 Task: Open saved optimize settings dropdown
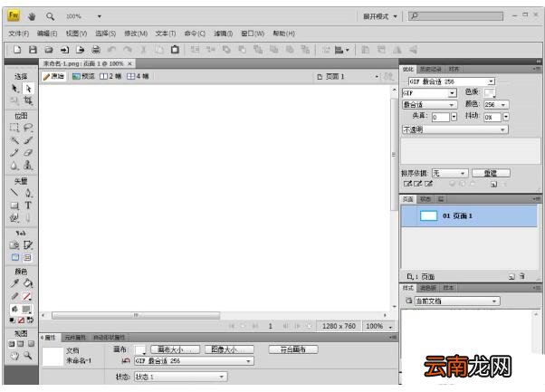click(452, 81)
